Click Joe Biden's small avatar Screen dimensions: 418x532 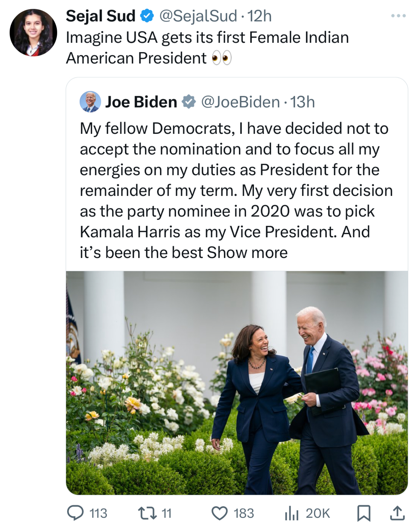[x=90, y=102]
